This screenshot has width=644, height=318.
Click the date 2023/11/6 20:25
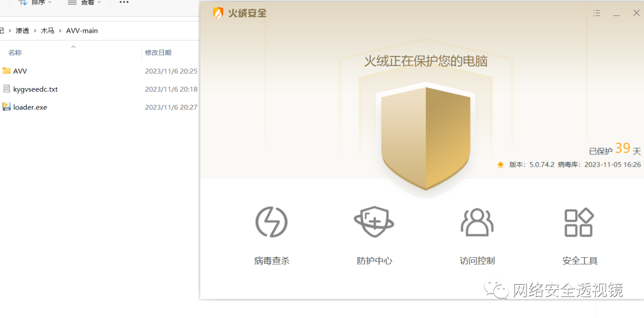171,71
